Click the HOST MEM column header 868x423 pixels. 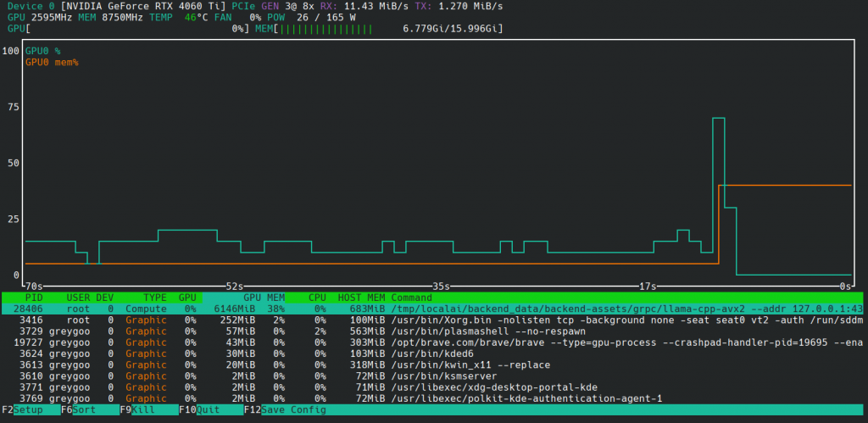360,298
